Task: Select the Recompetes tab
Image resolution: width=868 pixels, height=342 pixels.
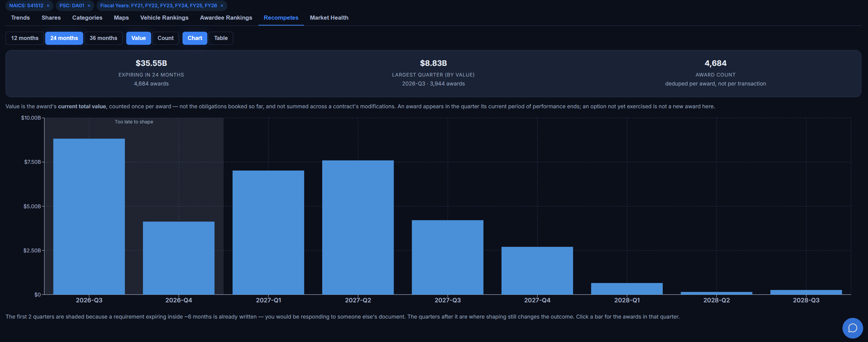Action: (281, 18)
